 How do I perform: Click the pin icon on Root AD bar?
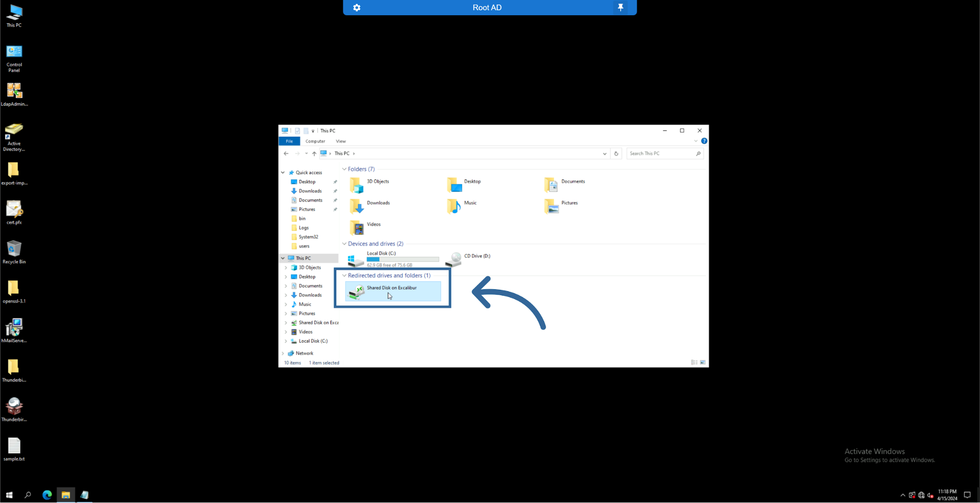[620, 7]
